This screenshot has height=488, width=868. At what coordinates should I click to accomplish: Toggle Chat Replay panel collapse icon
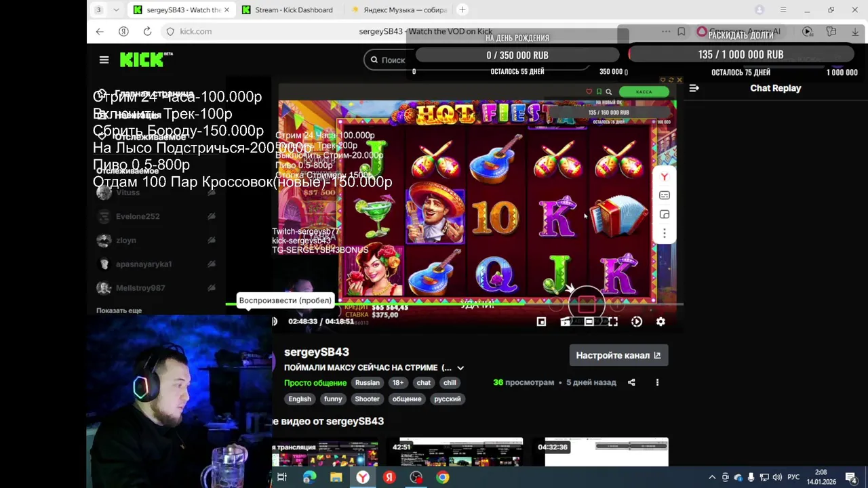coord(694,88)
